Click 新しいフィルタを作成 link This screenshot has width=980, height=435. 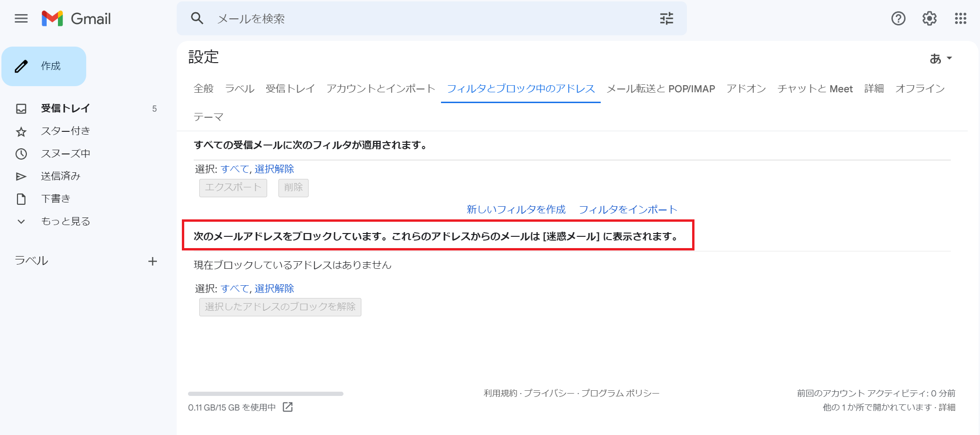[516, 209]
